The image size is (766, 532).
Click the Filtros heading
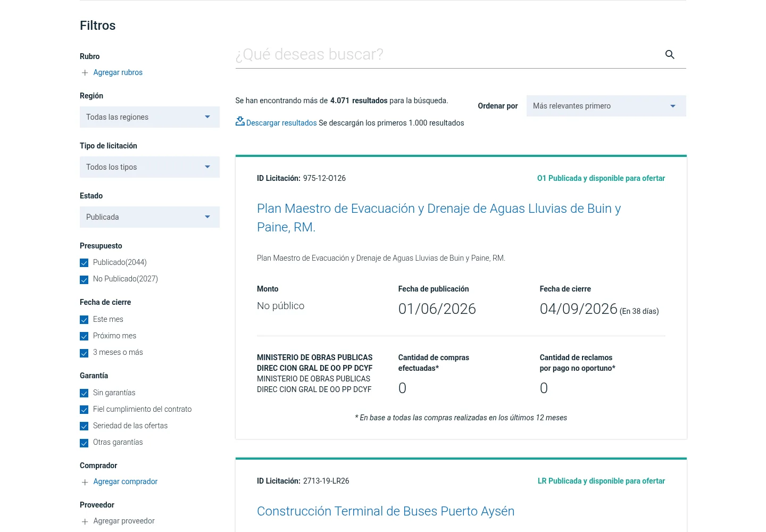[x=98, y=26]
